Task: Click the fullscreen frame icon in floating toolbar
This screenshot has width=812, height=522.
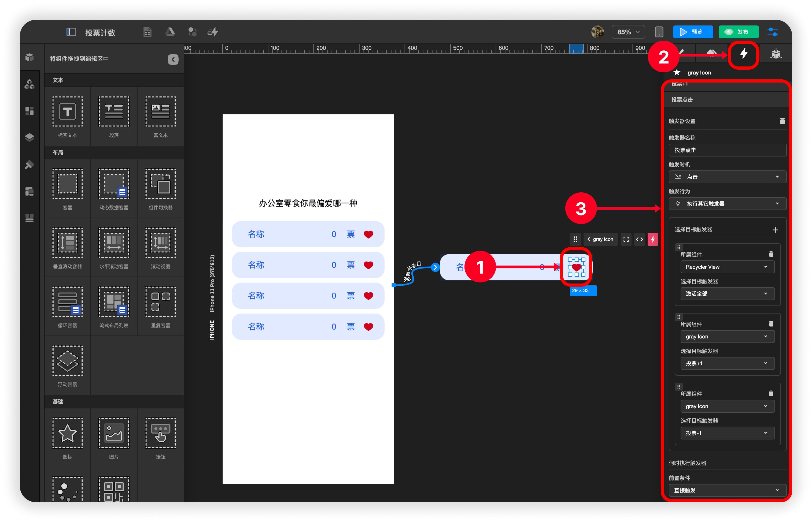Action: pos(626,239)
